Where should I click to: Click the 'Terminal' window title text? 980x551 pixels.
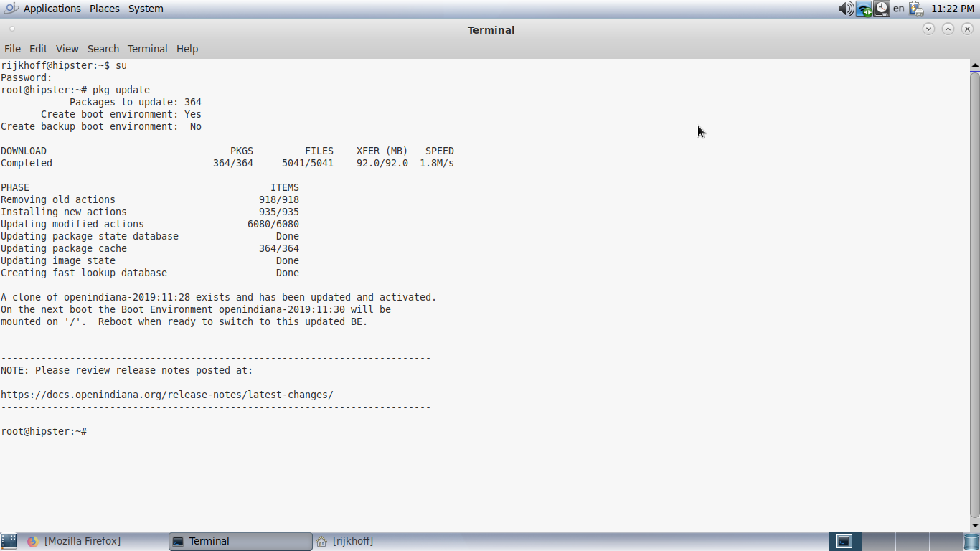[x=491, y=29]
